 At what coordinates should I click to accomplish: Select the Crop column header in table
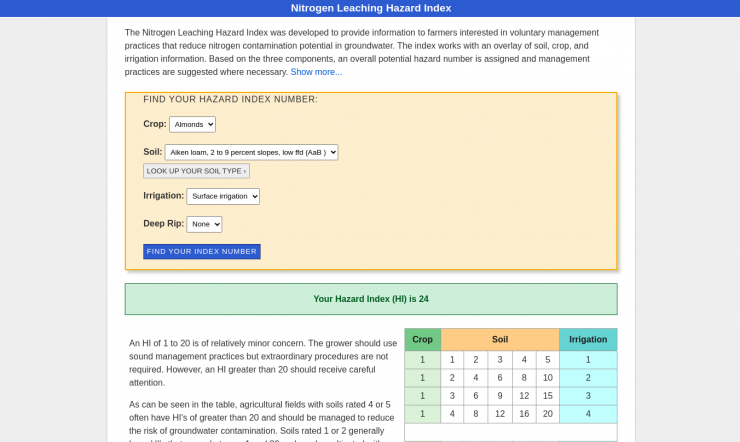[x=422, y=339]
